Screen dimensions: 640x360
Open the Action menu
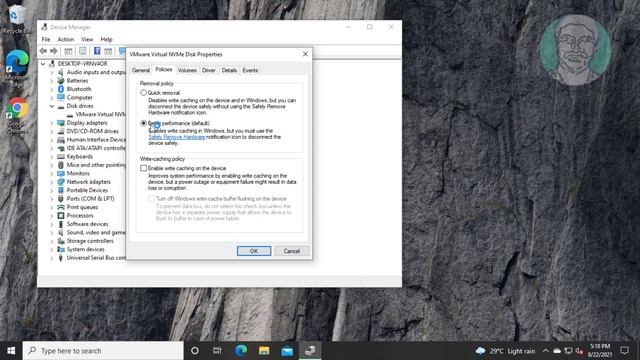click(x=66, y=39)
